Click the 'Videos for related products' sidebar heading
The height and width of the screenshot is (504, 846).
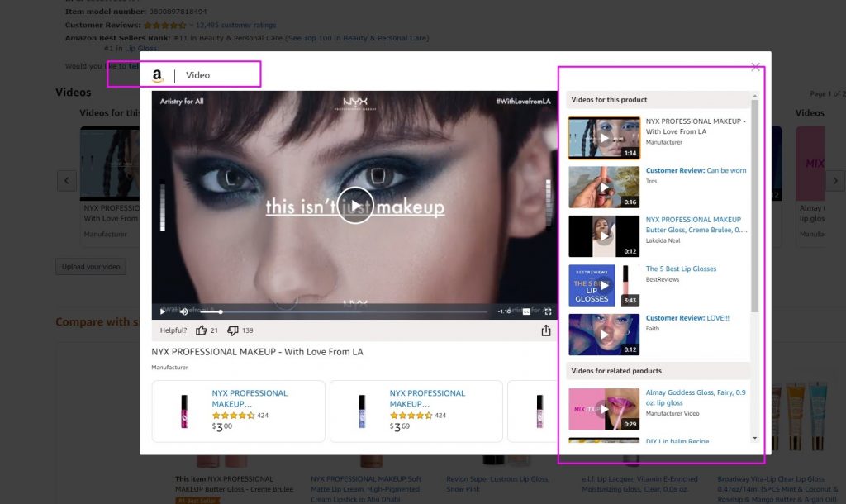[x=616, y=371]
